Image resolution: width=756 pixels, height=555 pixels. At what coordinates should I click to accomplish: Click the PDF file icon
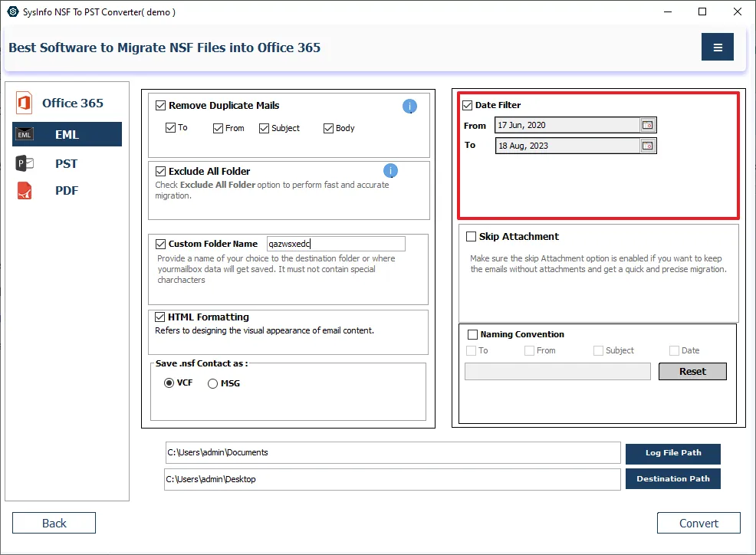[25, 191]
